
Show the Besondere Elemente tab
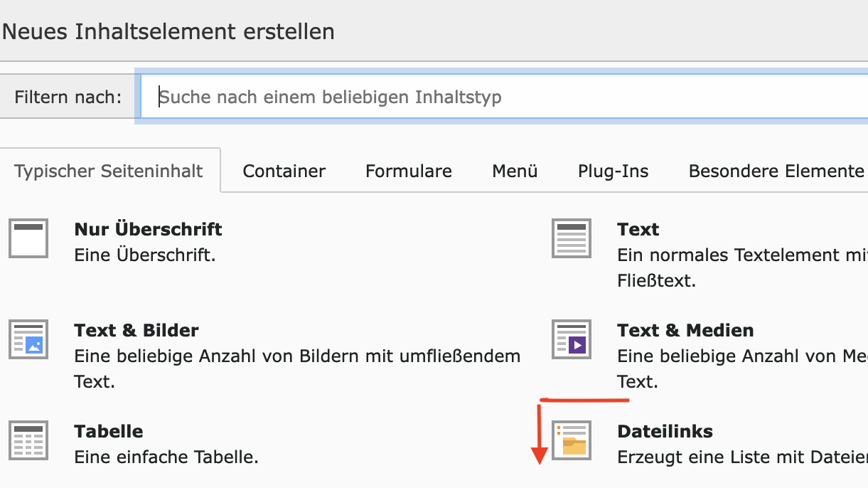coord(776,171)
